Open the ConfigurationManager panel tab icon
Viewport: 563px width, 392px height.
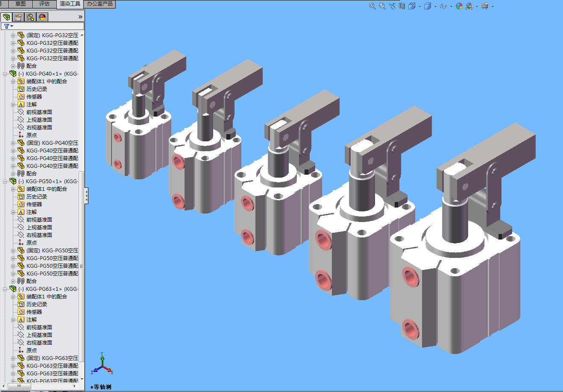click(x=30, y=17)
